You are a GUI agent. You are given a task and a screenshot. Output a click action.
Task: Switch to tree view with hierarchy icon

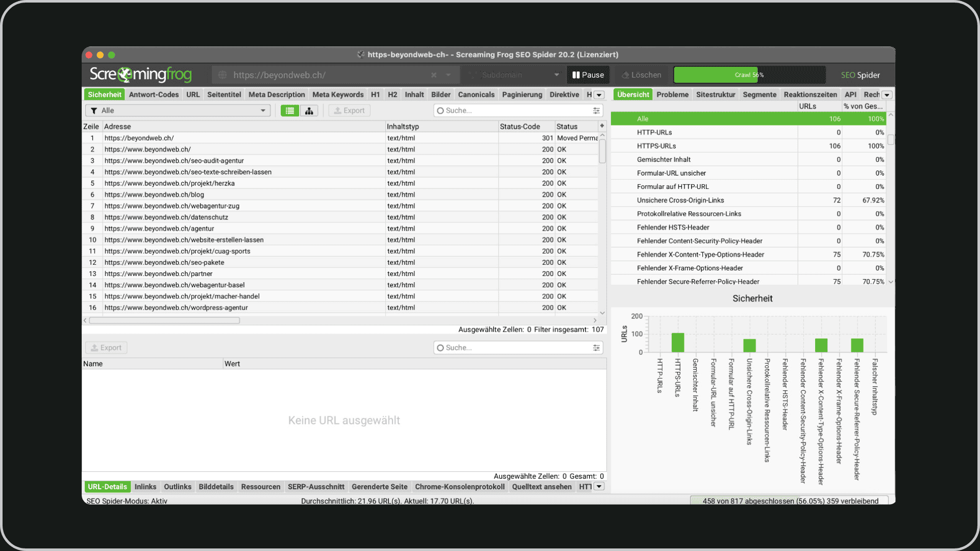[309, 111]
